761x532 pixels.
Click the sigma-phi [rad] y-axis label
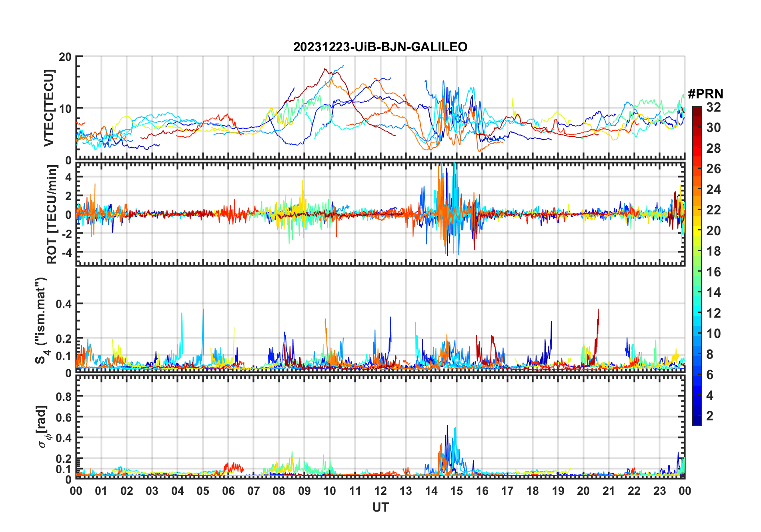[42, 426]
